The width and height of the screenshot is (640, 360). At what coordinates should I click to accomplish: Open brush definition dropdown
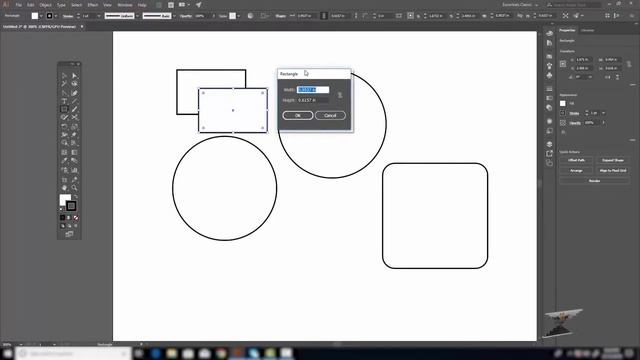coord(174,16)
